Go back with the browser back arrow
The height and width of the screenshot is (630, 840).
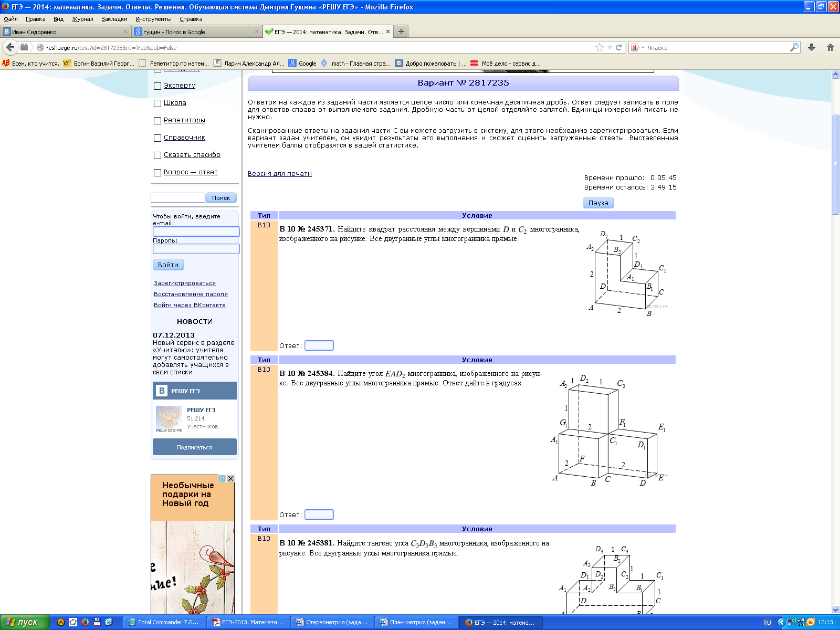(10, 47)
